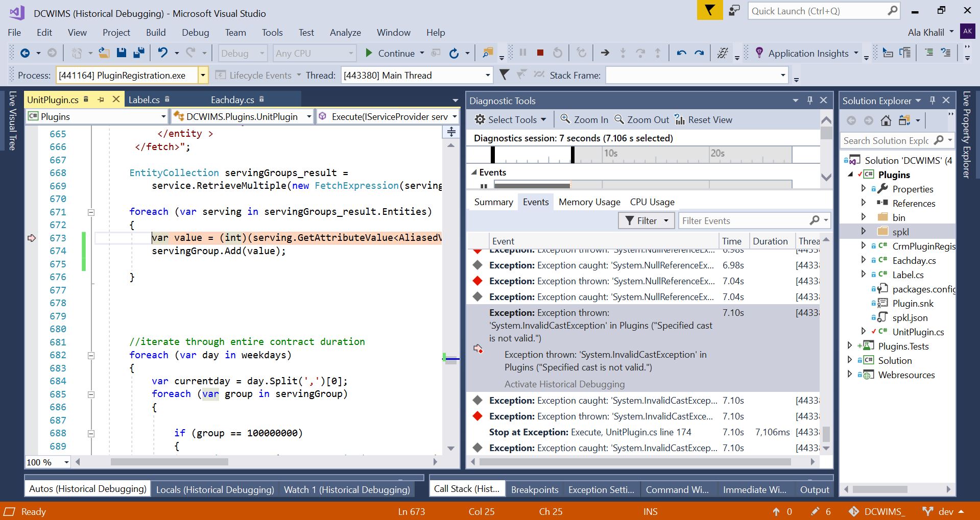Screen dimensions: 980x520
Task: Click the Diagnostic timeline left selection marker
Action: pyautogui.click(x=493, y=155)
